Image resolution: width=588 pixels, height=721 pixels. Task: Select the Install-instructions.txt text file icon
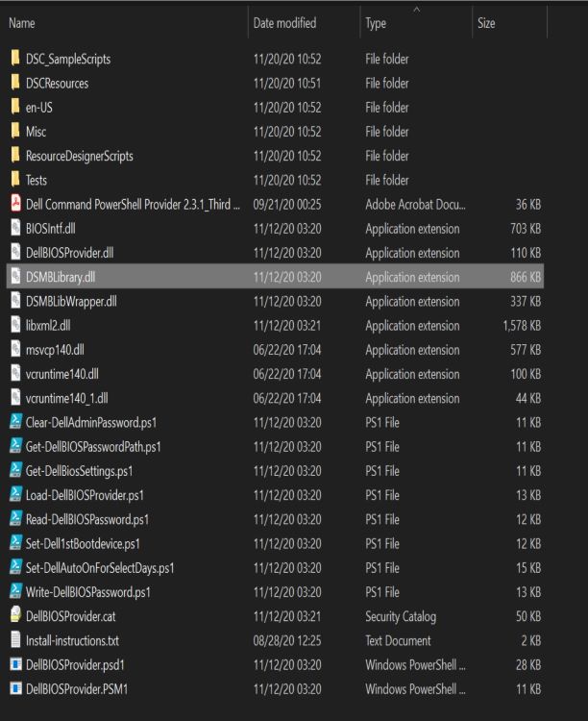pos(15,640)
